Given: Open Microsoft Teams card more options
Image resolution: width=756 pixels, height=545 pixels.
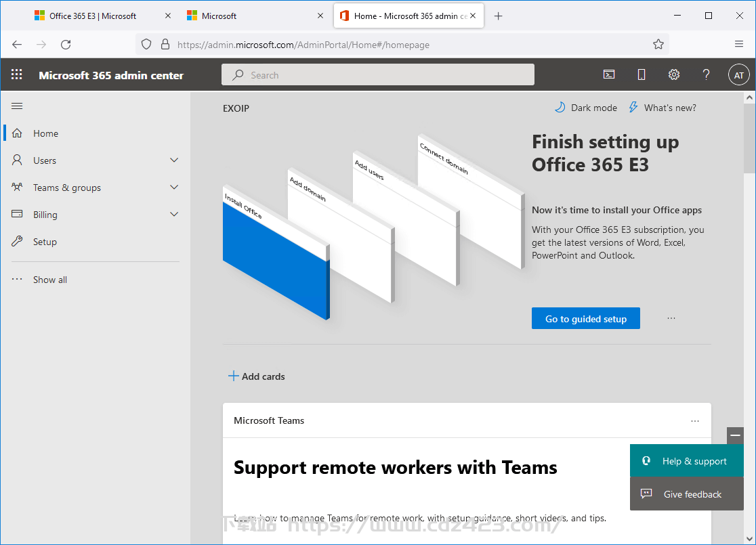Looking at the screenshot, I should tap(695, 420).
